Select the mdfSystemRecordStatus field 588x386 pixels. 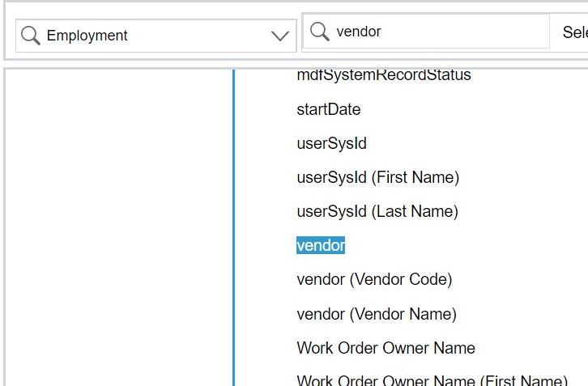[384, 75]
